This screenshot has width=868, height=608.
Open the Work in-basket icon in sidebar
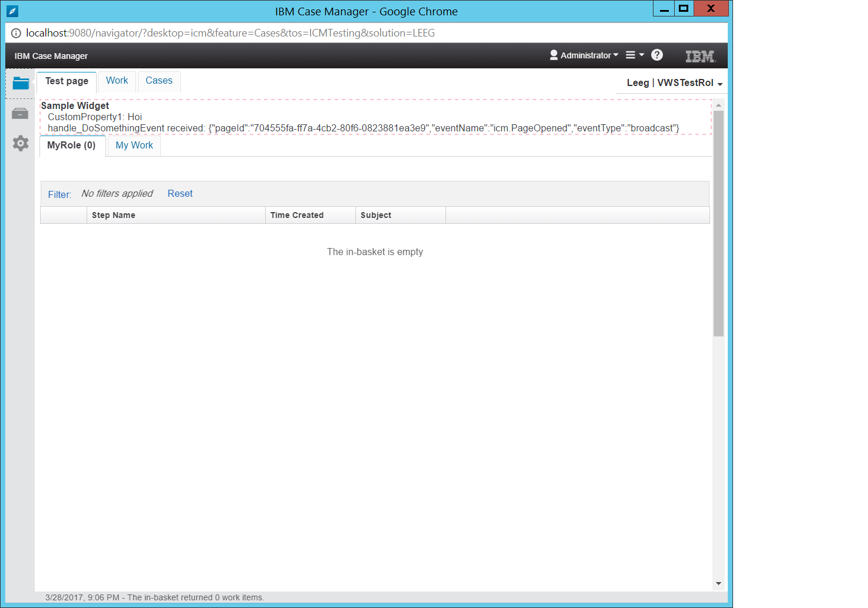(20, 113)
